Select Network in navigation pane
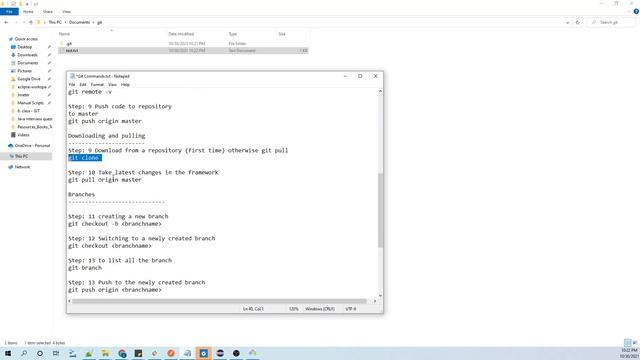640x360 pixels. pos(22,167)
